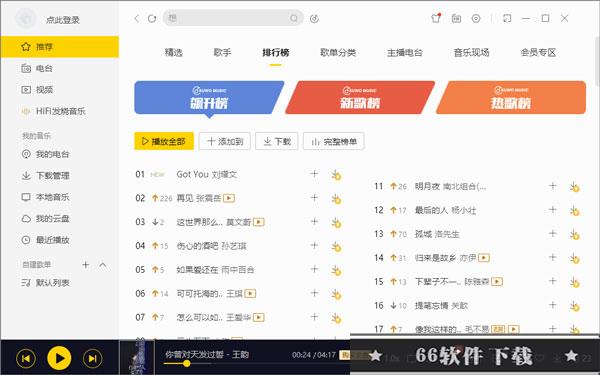Image resolution: width=600 pixels, height=375 pixels.
Task: Open the settings circle icon in title bar
Action: click(x=476, y=18)
